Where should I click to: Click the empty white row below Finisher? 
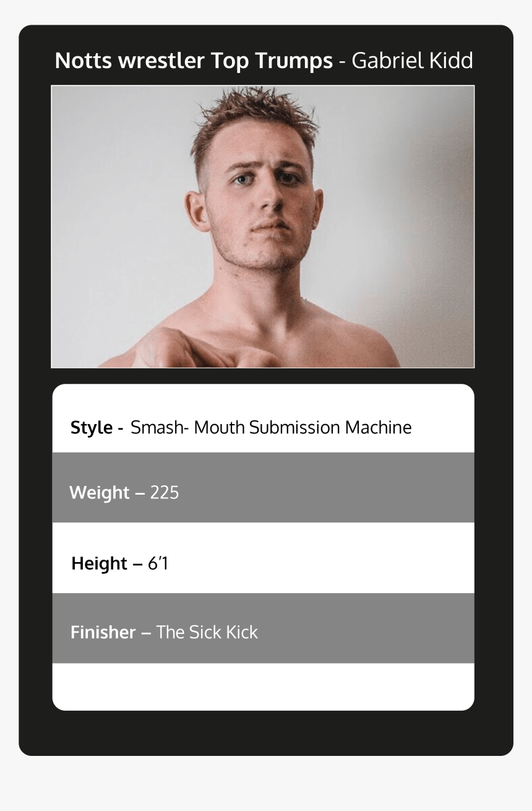(x=263, y=687)
